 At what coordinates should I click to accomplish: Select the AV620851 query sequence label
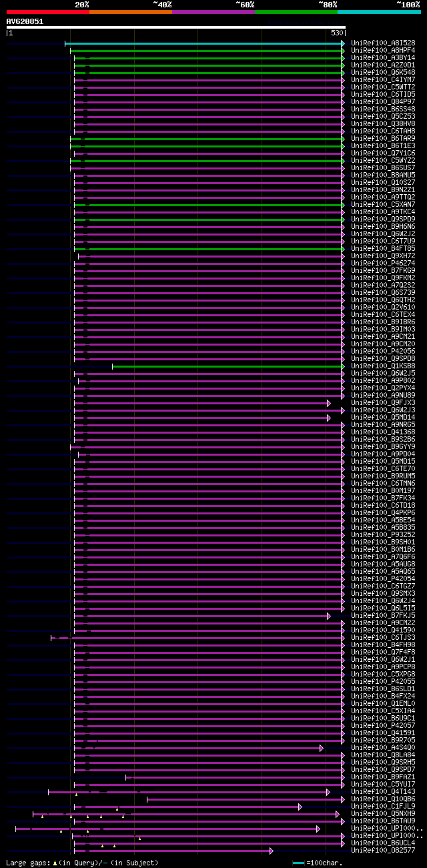pyautogui.click(x=25, y=21)
